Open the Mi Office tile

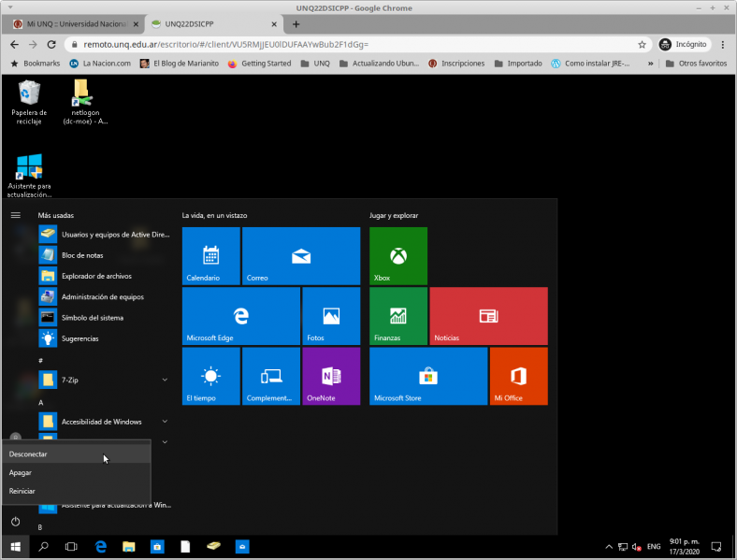click(518, 377)
